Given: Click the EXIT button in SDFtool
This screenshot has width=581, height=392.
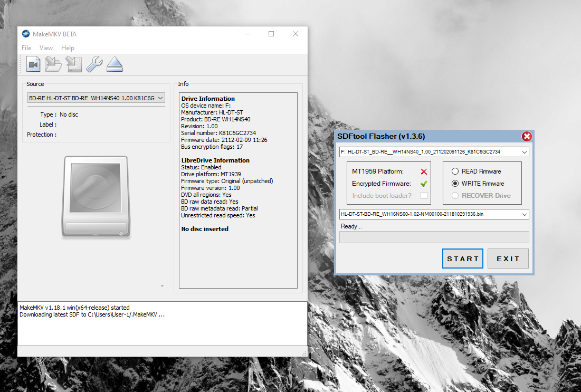Looking at the screenshot, I should click(508, 259).
